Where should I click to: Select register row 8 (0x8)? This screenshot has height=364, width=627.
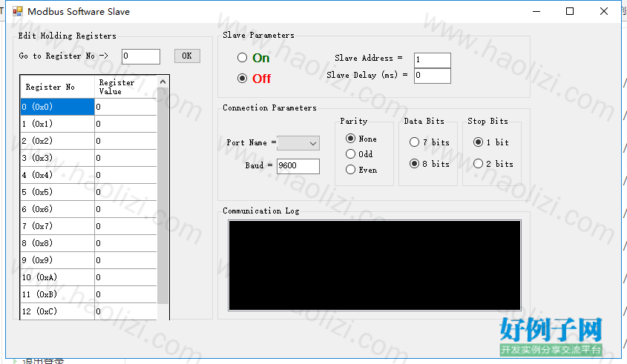point(57,243)
